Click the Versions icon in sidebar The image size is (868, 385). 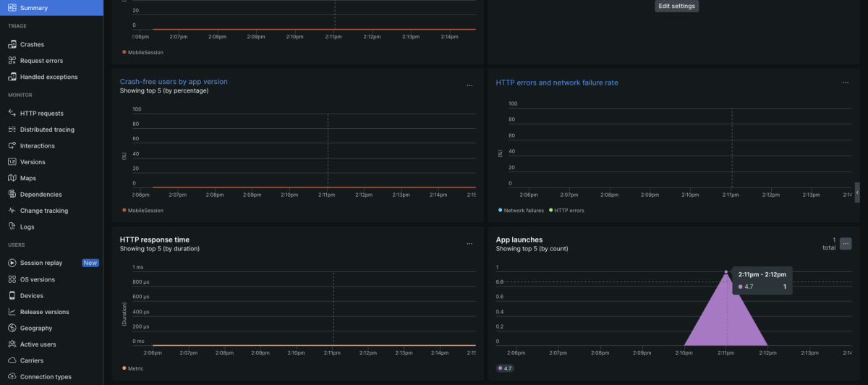tap(12, 162)
